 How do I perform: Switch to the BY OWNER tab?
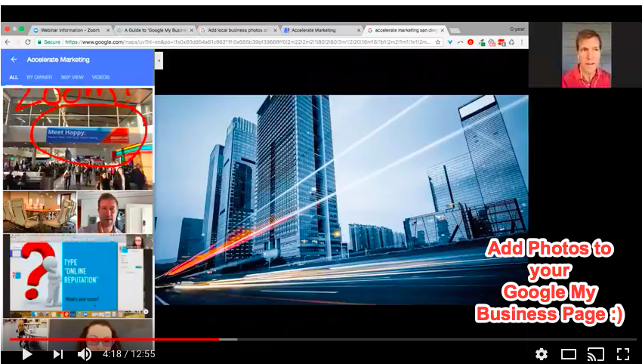[39, 77]
